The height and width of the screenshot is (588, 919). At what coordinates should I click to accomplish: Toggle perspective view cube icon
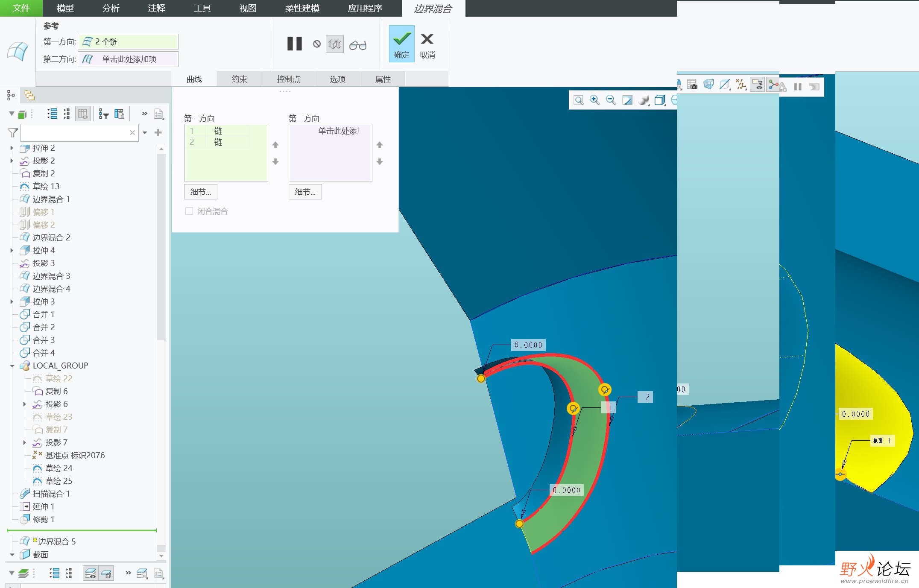click(708, 85)
